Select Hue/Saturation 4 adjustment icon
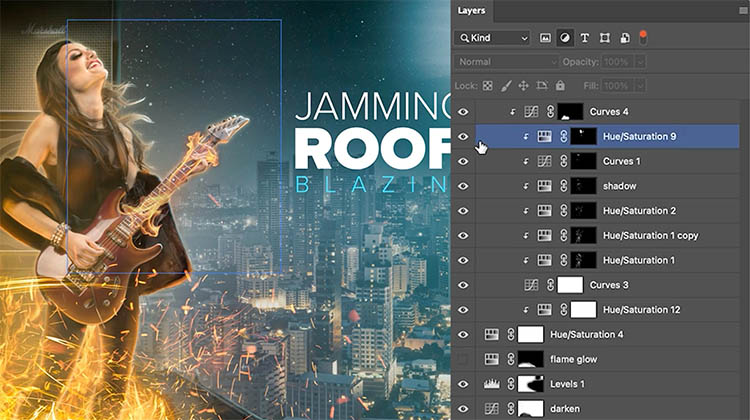 click(492, 335)
